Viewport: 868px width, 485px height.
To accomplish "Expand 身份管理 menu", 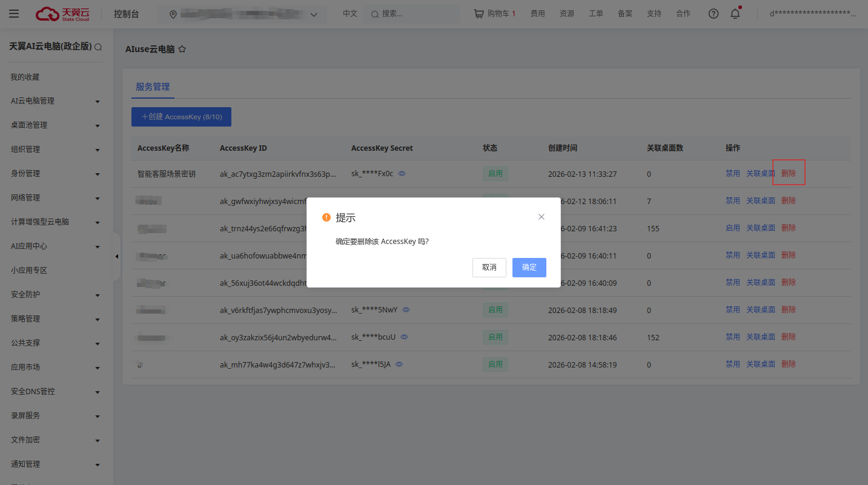I will coord(98,174).
